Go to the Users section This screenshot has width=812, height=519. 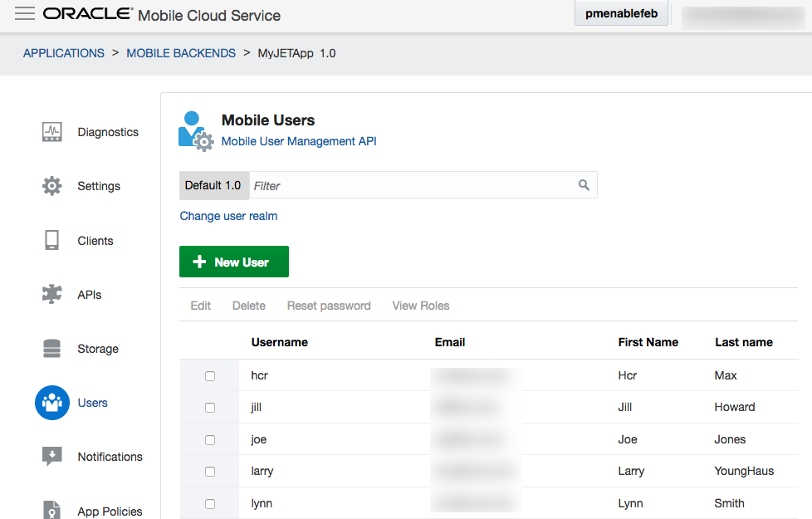click(x=52, y=403)
